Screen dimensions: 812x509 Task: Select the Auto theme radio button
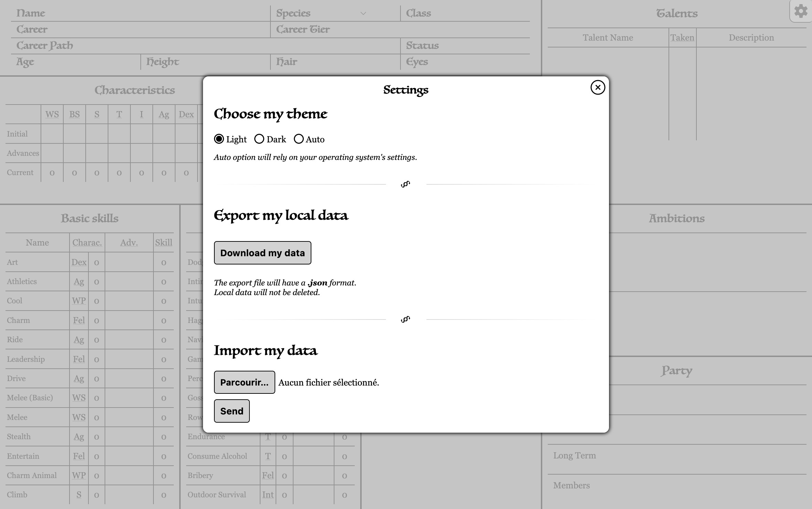coord(299,139)
